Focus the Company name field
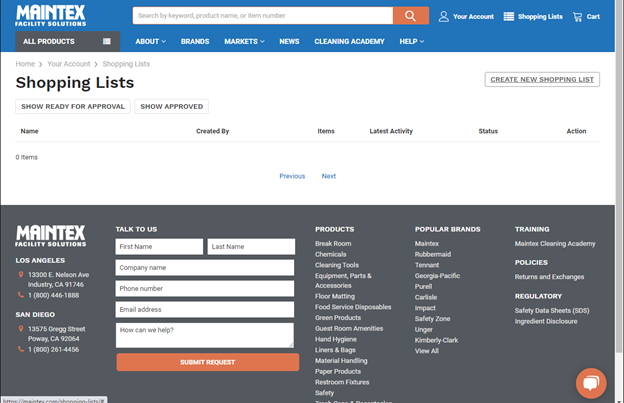The height and width of the screenshot is (403, 624). pyautogui.click(x=205, y=268)
